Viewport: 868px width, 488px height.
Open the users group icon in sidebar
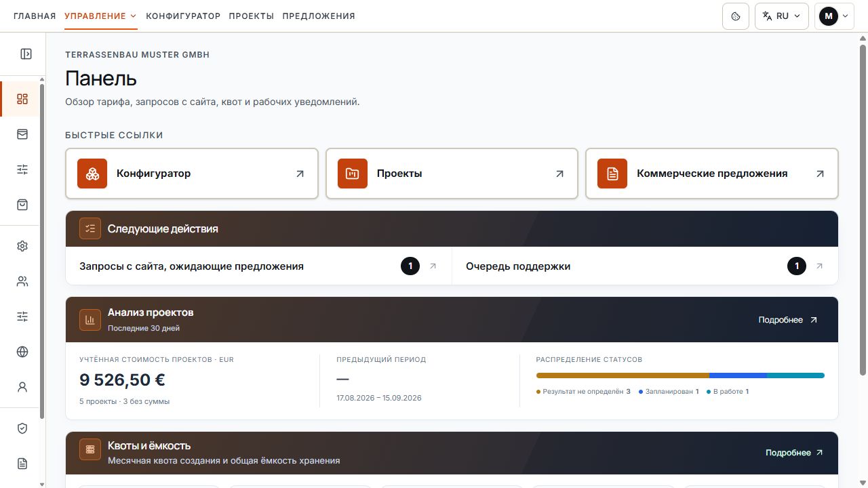(x=22, y=281)
